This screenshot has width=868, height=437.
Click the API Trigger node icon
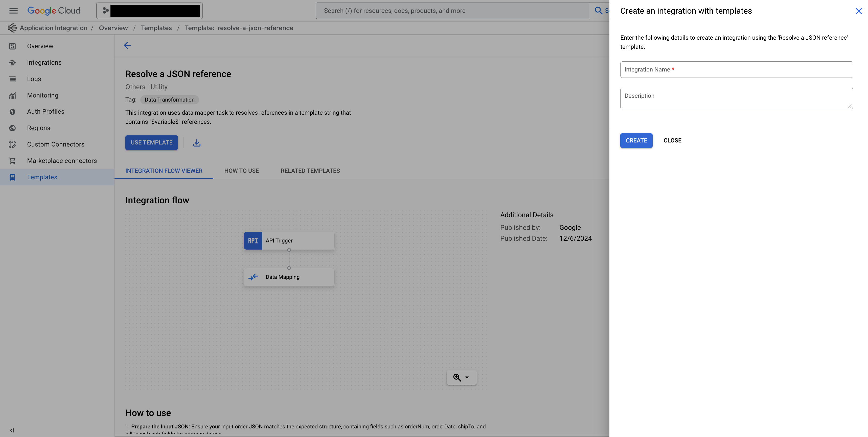[253, 240]
